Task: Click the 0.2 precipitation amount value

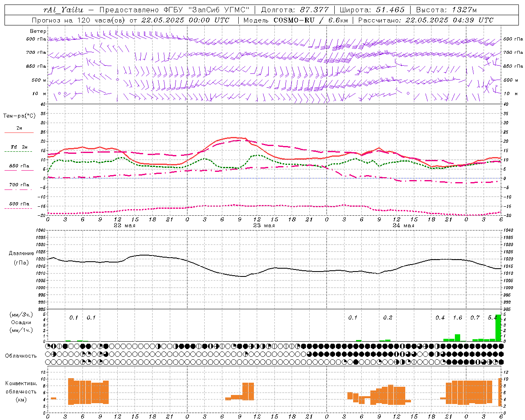Action: (388, 318)
